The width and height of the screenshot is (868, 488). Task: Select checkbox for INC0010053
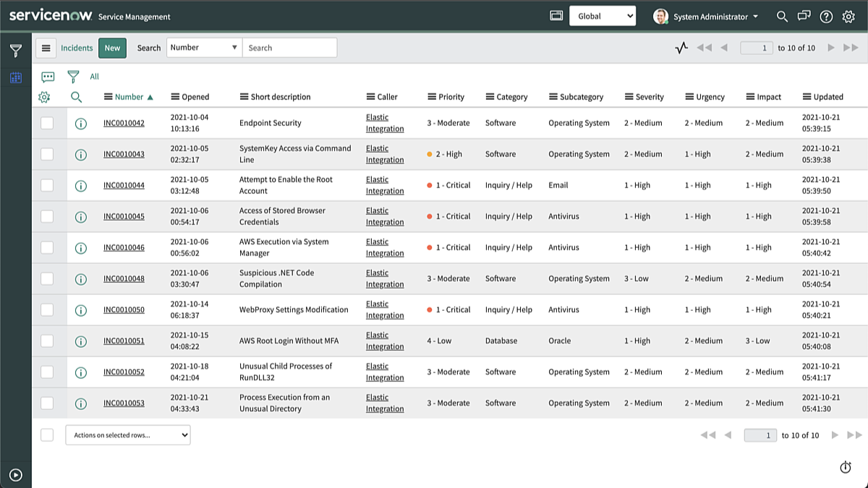tap(47, 403)
